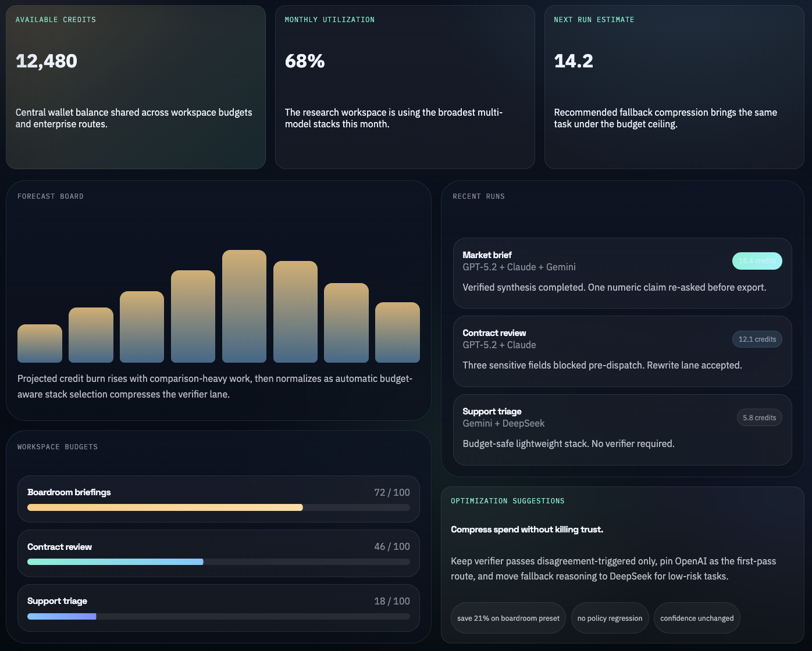Viewport: 812px width, 651px height.
Task: Click the 18.4 credits badge
Action: click(757, 261)
